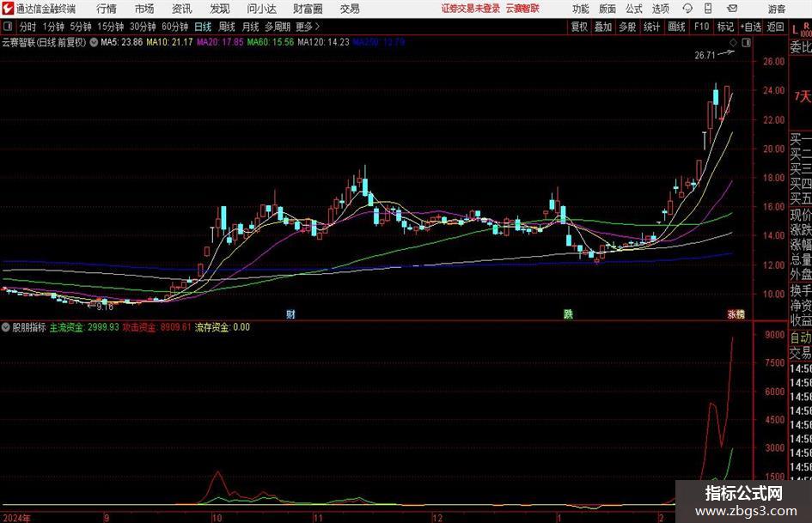Viewport: 812px width, 523px height.
Task: Open the 财富圈 menu
Action: pos(308,9)
